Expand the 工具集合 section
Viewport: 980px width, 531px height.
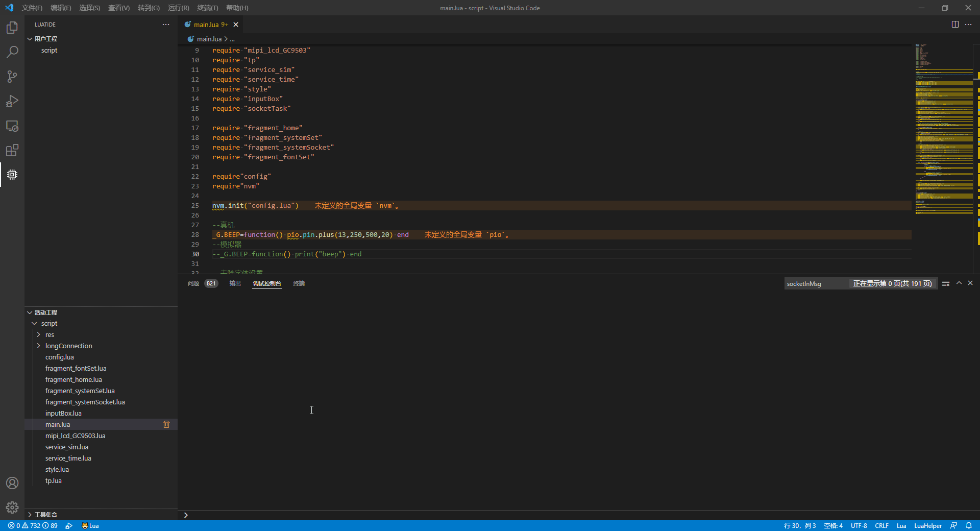[30, 515]
